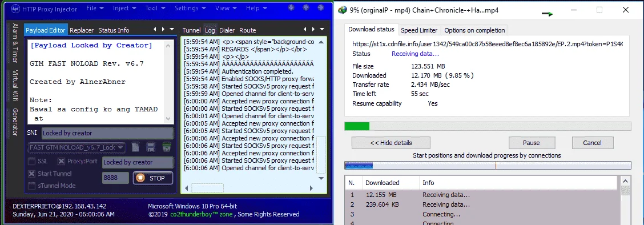Enable sTunnel Mode checkbox
The height and width of the screenshot is (225, 644).
point(31,186)
